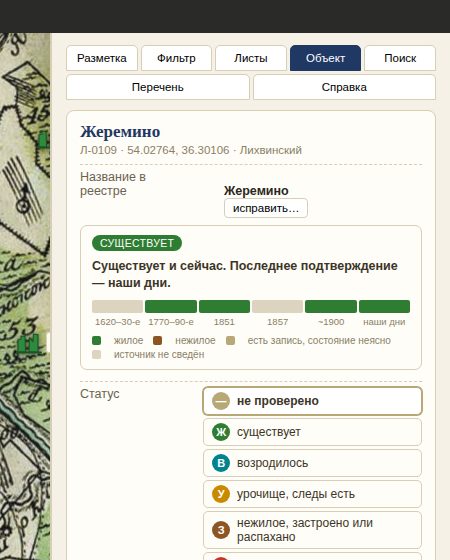Click the источник не сведён legend swatch

(96, 355)
